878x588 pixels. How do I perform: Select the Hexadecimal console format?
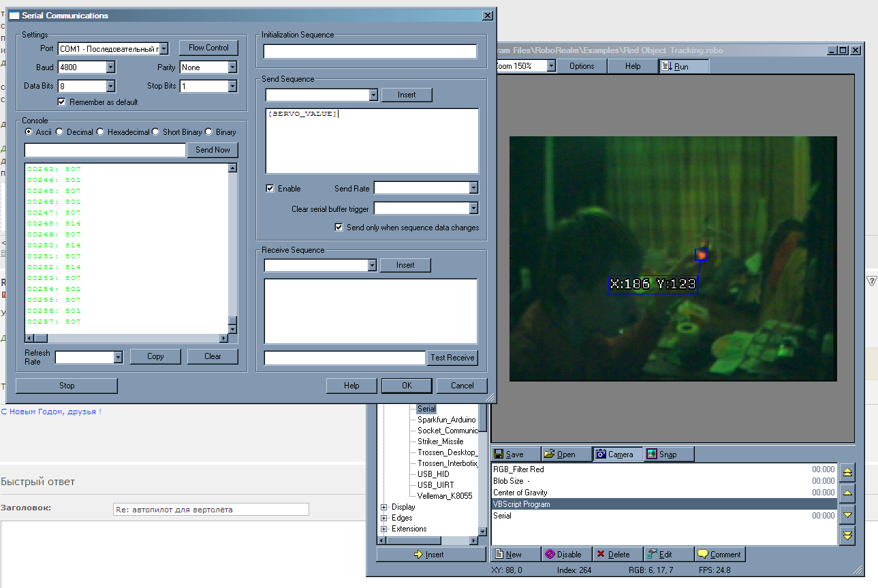[101, 132]
